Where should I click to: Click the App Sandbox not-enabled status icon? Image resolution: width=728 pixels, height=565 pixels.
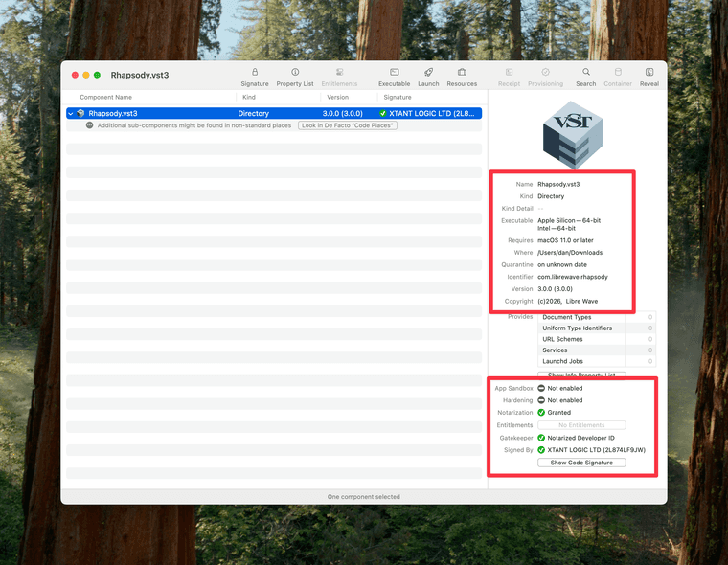541,388
